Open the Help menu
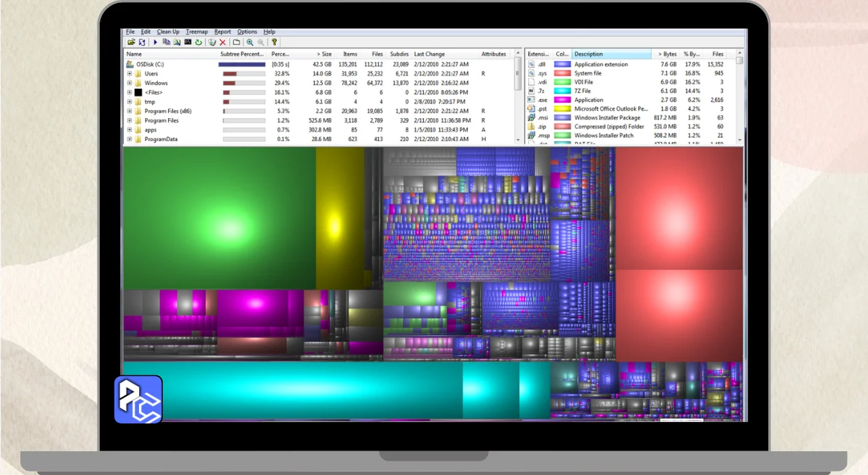Image resolution: width=868 pixels, height=475 pixels. click(x=269, y=32)
